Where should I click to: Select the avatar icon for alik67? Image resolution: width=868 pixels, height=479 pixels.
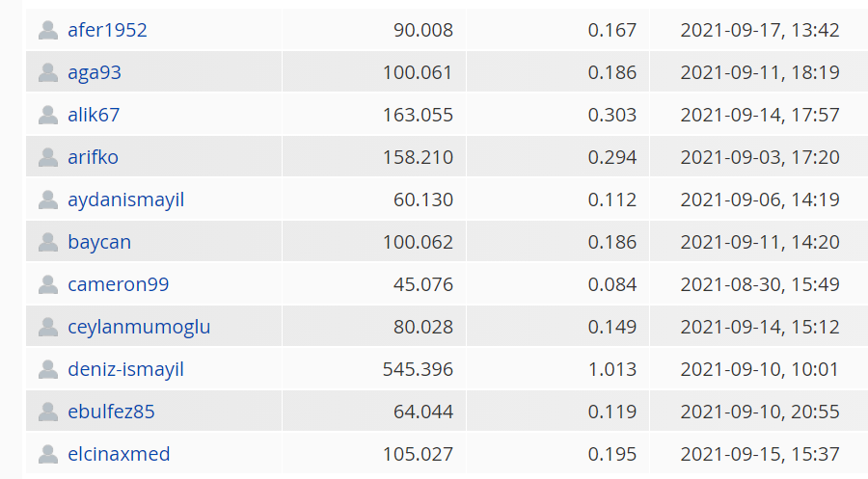(48, 115)
